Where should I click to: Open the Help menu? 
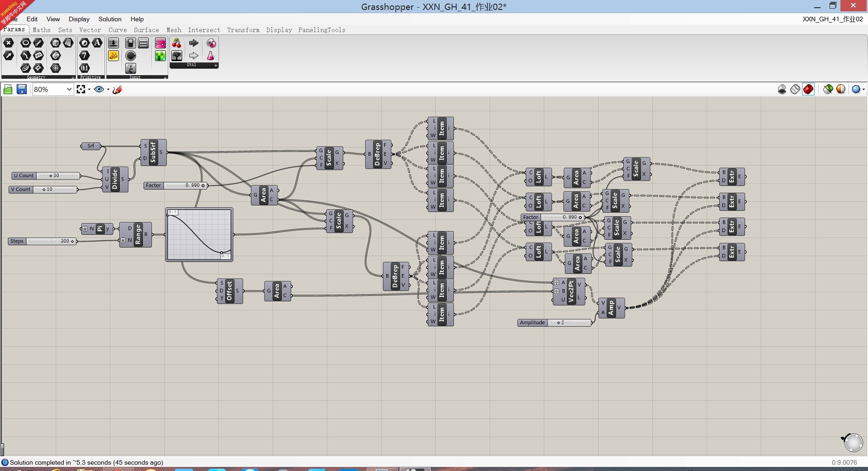(137, 19)
